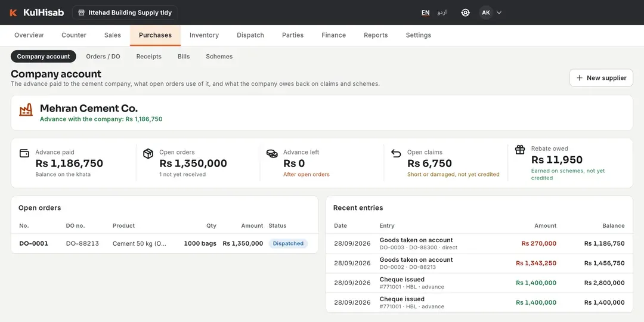Click the Open orders Rs 1,350,000 value
The width and height of the screenshot is (644, 322).
(193, 163)
